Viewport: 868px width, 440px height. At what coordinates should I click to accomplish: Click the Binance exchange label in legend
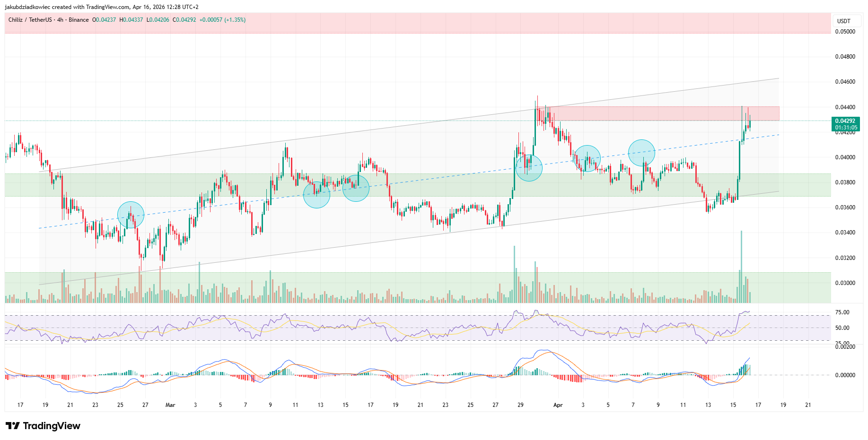[79, 20]
